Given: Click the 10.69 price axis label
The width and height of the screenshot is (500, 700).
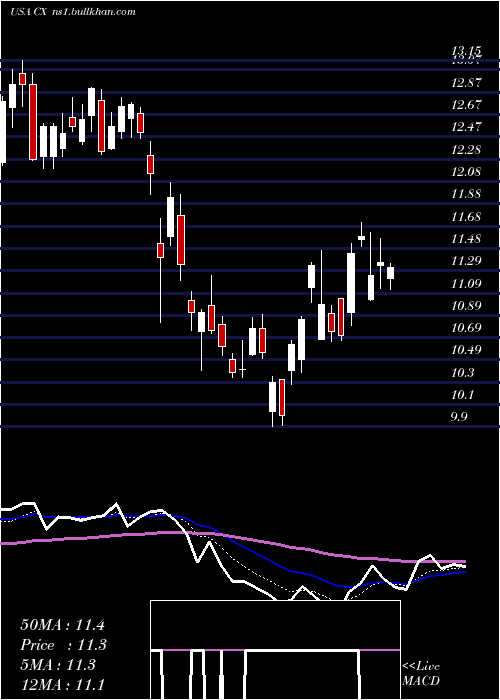Looking at the screenshot, I should (466, 328).
